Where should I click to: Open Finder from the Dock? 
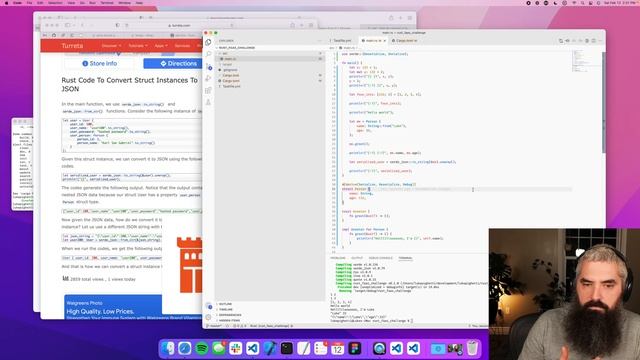(x=167, y=348)
